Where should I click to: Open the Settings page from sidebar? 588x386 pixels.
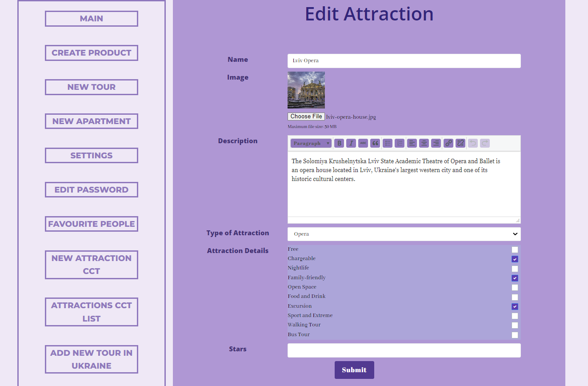point(92,156)
